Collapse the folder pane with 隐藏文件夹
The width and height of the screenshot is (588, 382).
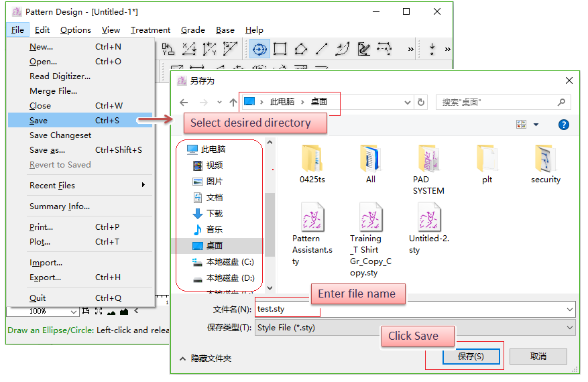click(x=204, y=359)
